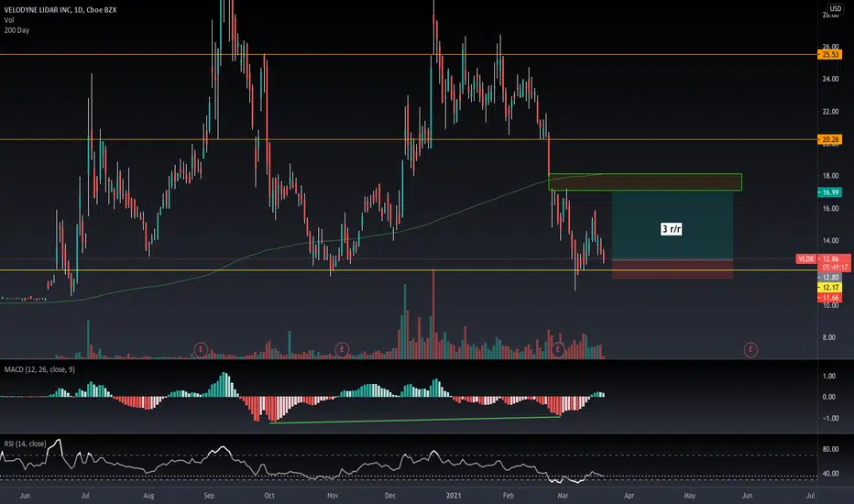Click the 2021 label on time axis
This screenshot has height=504, width=854.
[x=454, y=495]
